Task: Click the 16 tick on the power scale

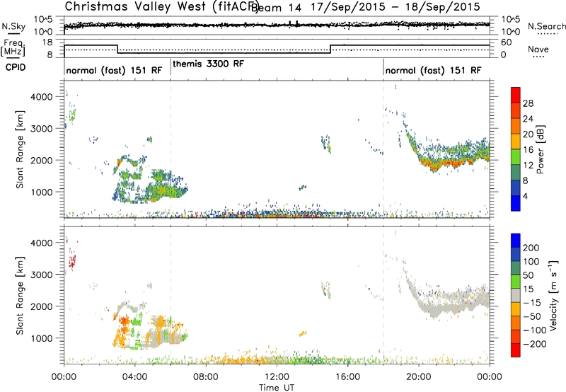Action: tap(528, 150)
